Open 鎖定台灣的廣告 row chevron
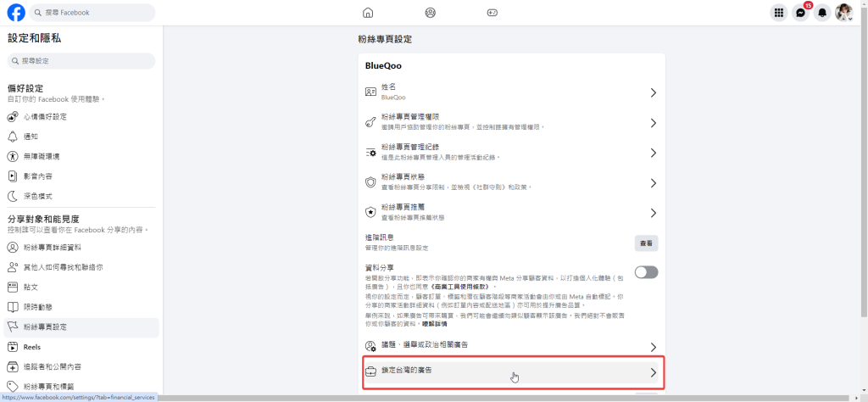The image size is (868, 402). pyautogui.click(x=653, y=372)
